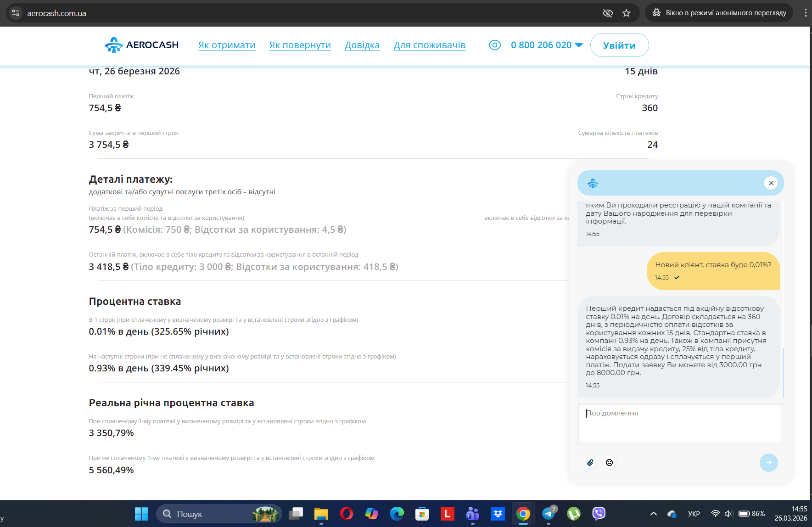
Task: Click the '3 754,5 ₴' closing sum
Action: pos(109,145)
